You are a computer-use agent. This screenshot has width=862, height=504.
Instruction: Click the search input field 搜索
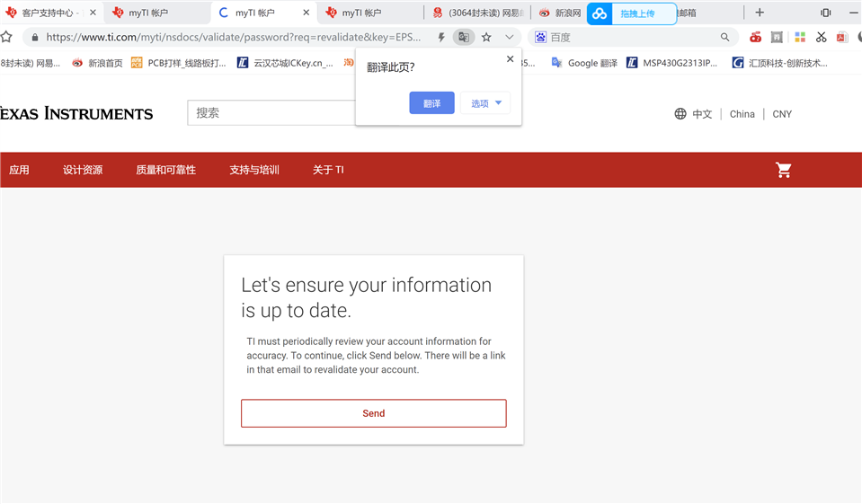[x=271, y=112]
